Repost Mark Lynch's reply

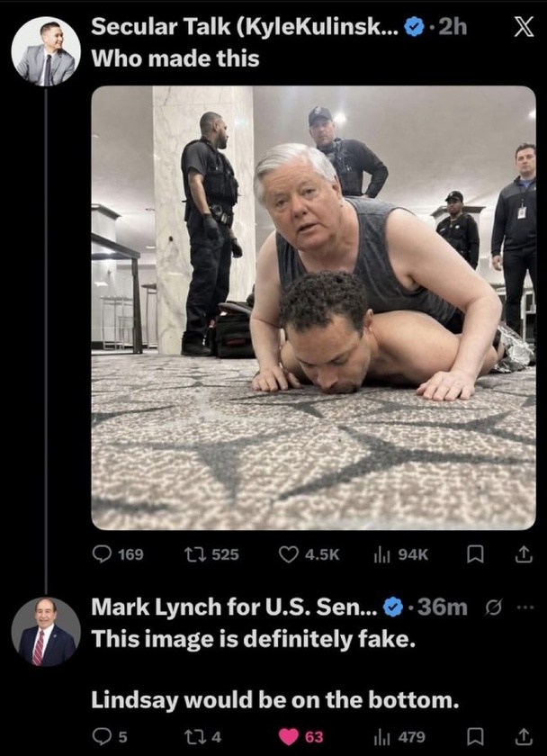pos(203,736)
